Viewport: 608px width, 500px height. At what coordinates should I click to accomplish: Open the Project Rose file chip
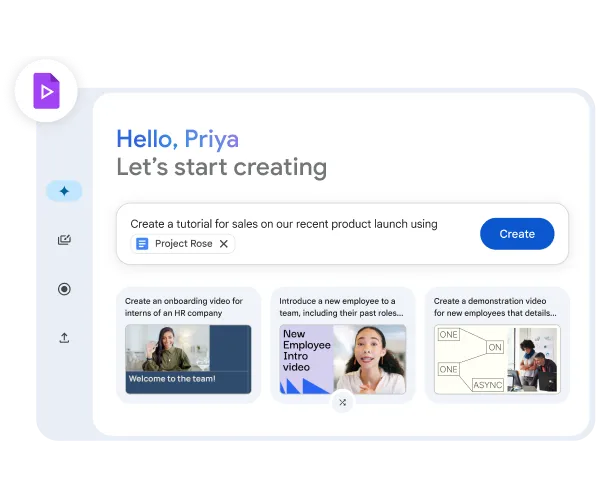click(x=183, y=244)
